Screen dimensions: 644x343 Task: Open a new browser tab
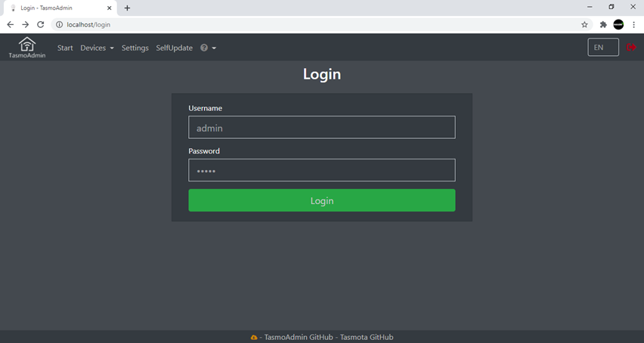pyautogui.click(x=127, y=8)
